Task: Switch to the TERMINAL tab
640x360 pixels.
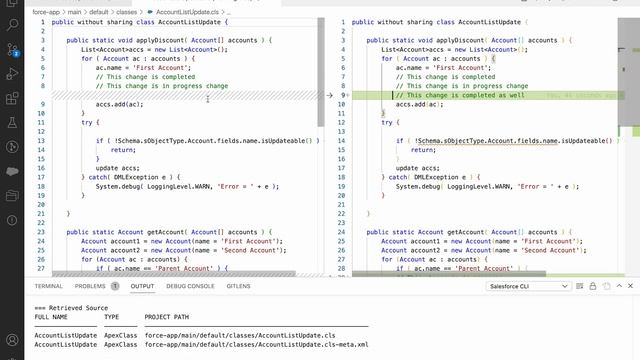Action: click(49, 286)
